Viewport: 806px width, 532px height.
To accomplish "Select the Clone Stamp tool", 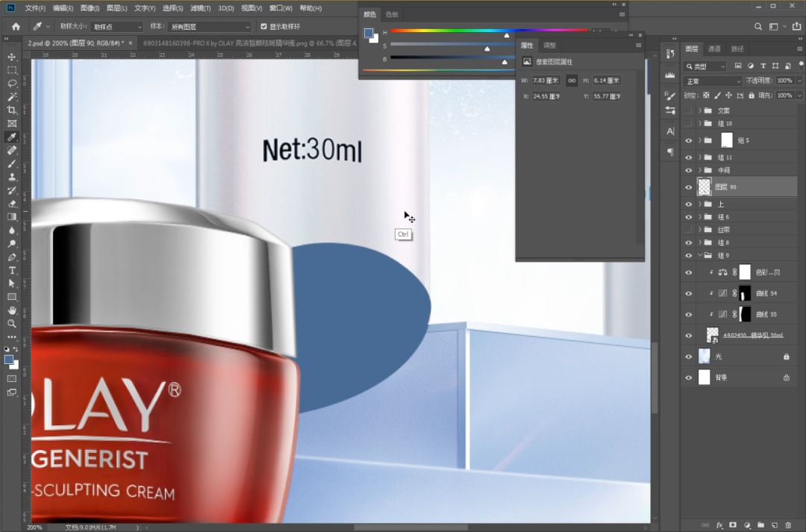I will pyautogui.click(x=12, y=177).
